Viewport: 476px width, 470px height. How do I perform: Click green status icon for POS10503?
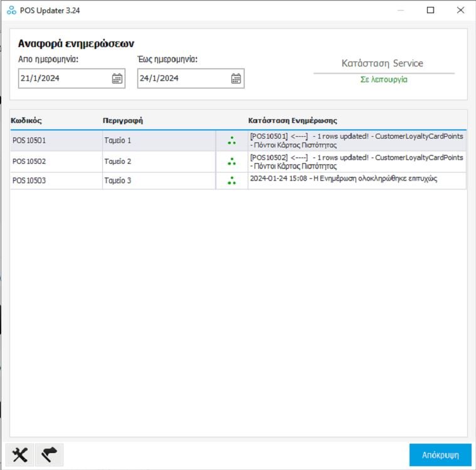pyautogui.click(x=232, y=181)
